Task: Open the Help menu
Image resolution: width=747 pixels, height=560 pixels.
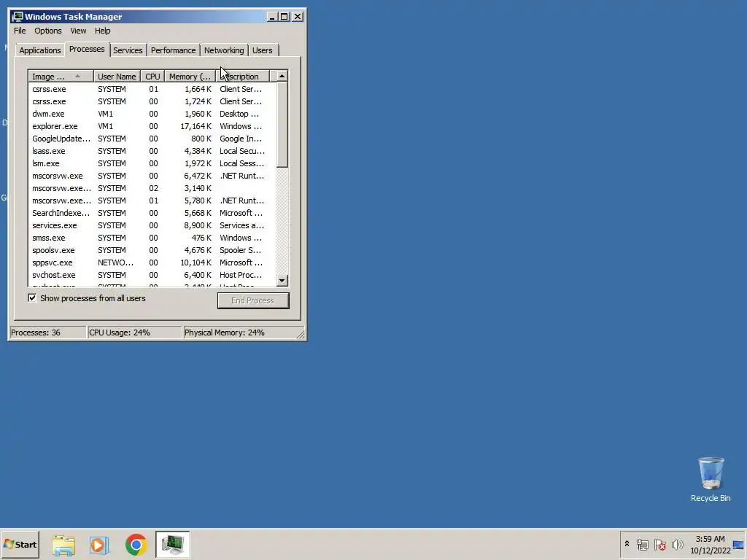Action: (x=102, y=31)
